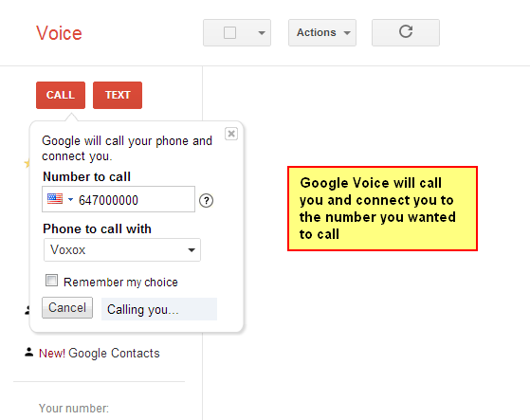
Task: Click the red TEXT button
Action: tap(118, 95)
